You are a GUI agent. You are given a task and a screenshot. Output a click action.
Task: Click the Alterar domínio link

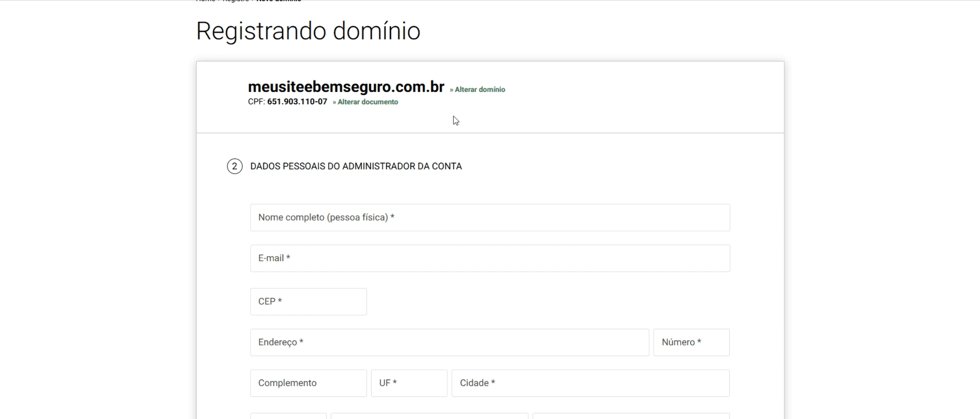tap(479, 89)
